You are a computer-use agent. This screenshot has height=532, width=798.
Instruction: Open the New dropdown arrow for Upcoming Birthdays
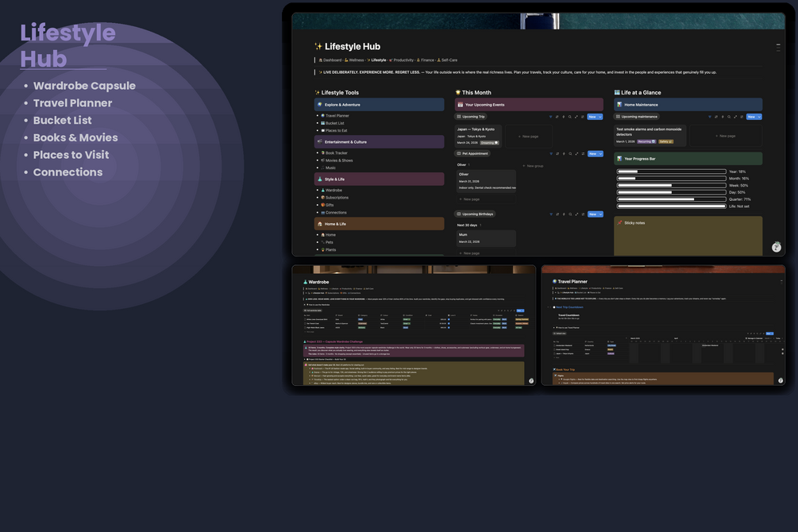pos(600,214)
